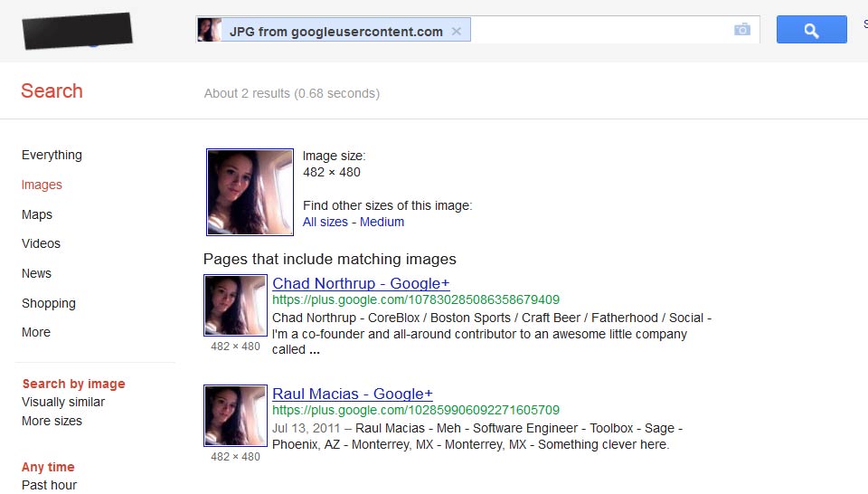Filter by Visually similar images
Image resolution: width=868 pixels, height=494 pixels.
click(63, 402)
